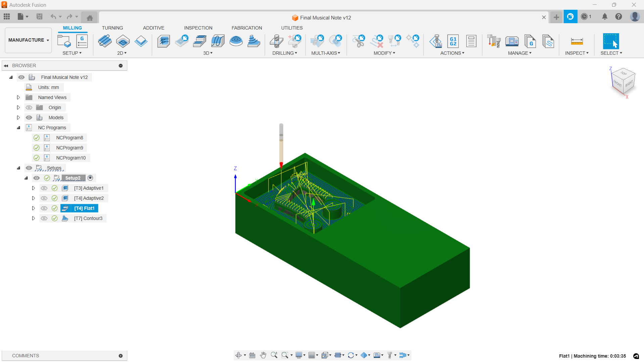Expand the COMMENTS panel
Screen dimensions: 644x362
pyautogui.click(x=121, y=356)
